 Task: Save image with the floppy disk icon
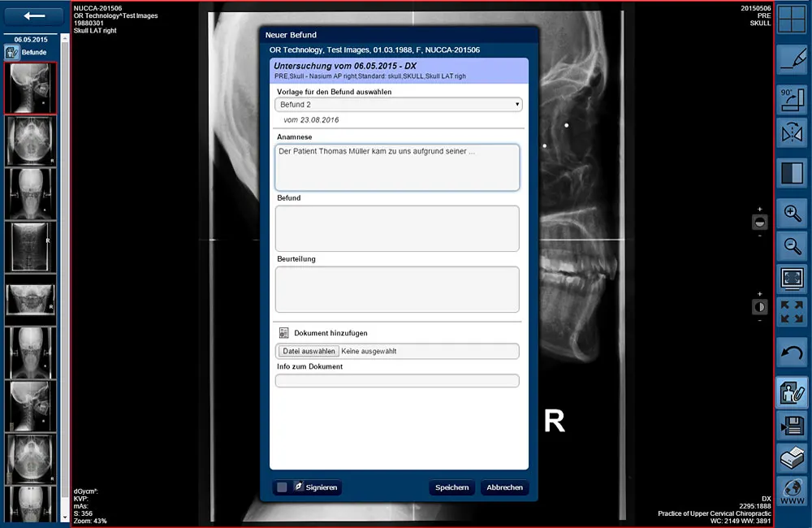click(x=791, y=424)
